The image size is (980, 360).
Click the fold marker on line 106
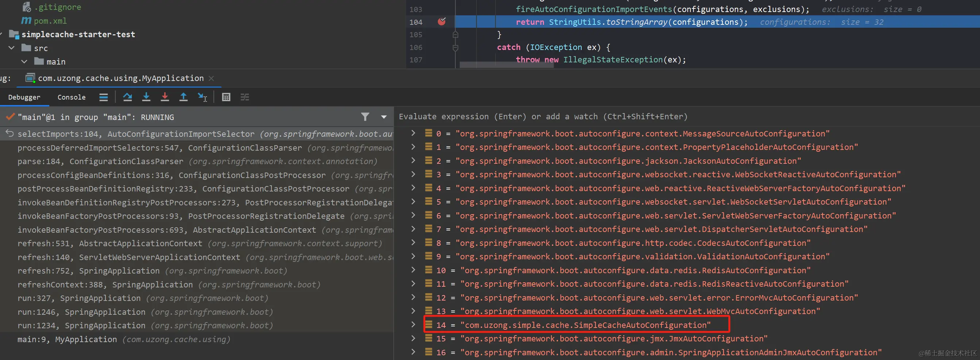click(x=455, y=47)
